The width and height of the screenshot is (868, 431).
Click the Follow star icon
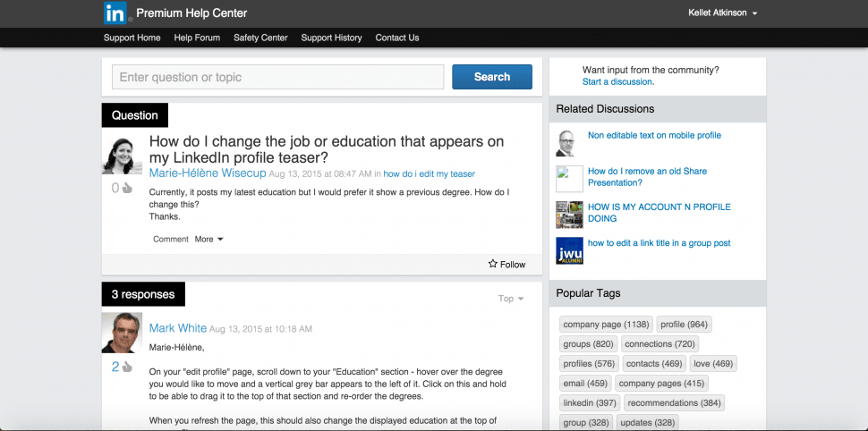point(493,264)
